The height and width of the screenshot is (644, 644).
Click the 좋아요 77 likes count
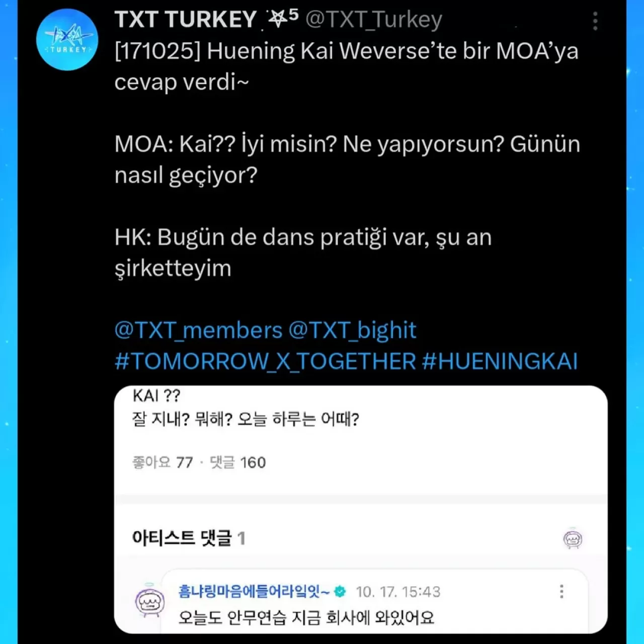pyautogui.click(x=163, y=462)
